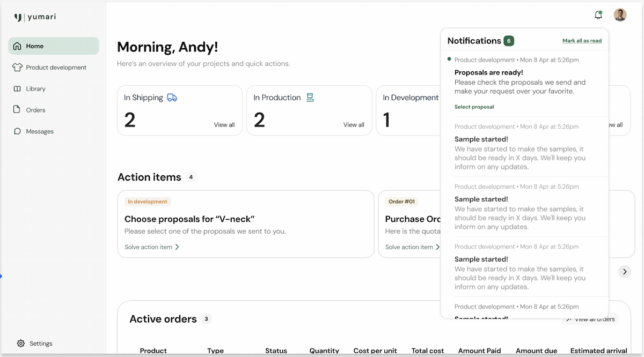Viewport: 644px width, 357px height.
Task: Open Settings via the gear icon
Action: pyautogui.click(x=20, y=343)
